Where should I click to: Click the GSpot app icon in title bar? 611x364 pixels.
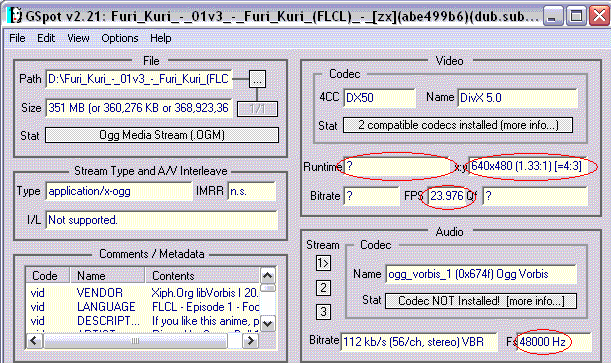pyautogui.click(x=15, y=16)
